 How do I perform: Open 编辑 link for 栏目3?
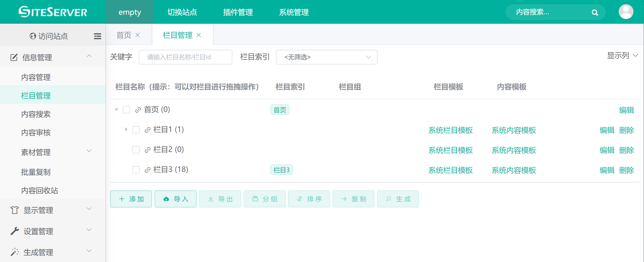click(607, 170)
